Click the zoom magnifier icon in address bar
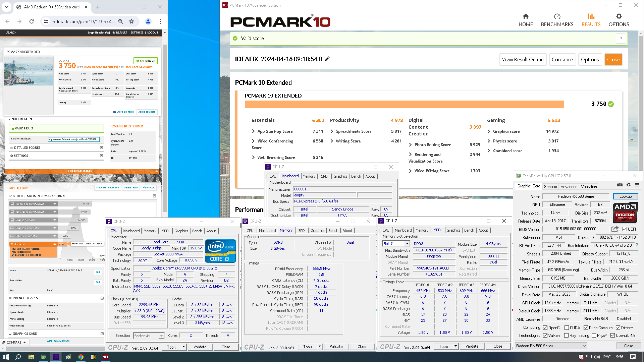The height and width of the screenshot is (362, 644). [x=121, y=21]
